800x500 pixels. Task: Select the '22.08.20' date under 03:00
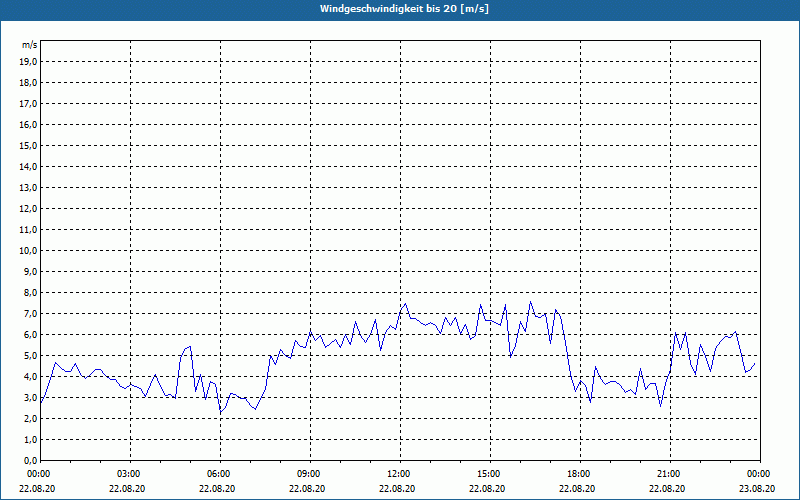click(127, 488)
